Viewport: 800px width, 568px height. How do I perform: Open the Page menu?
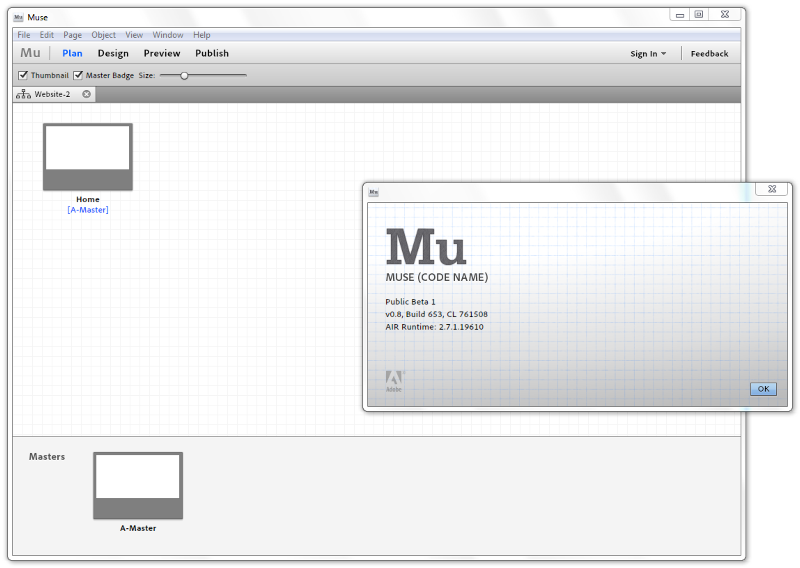click(x=72, y=35)
